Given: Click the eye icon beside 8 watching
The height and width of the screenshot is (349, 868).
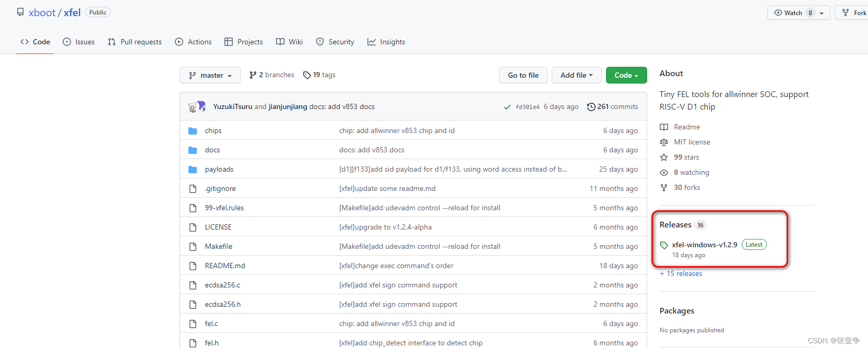Looking at the screenshot, I should pos(664,173).
